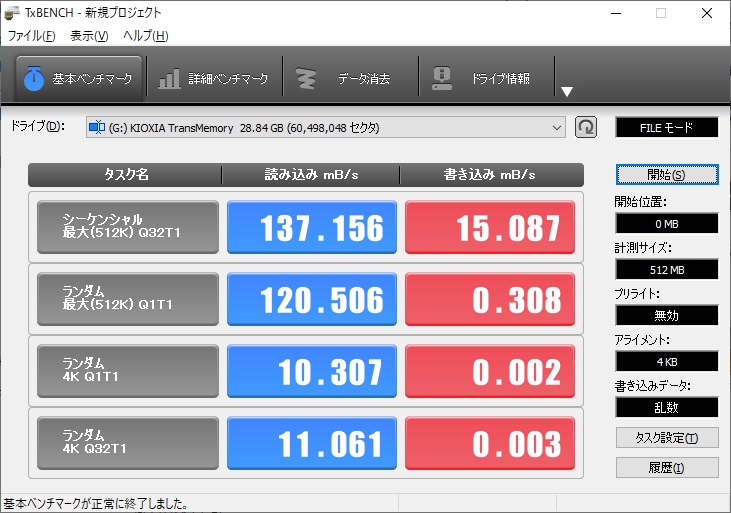Image resolution: width=731 pixels, height=513 pixels.
Task: Click the status bar completion message
Action: [x=96, y=504]
